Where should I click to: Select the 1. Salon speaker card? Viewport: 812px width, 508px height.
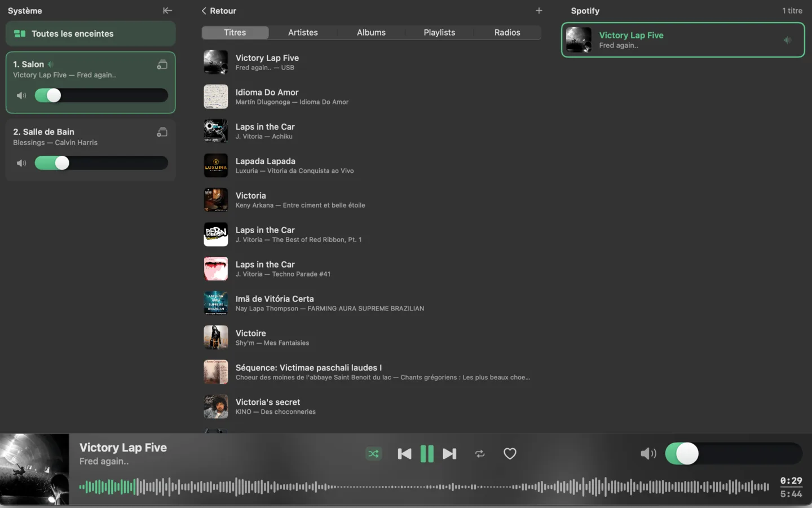tap(91, 83)
